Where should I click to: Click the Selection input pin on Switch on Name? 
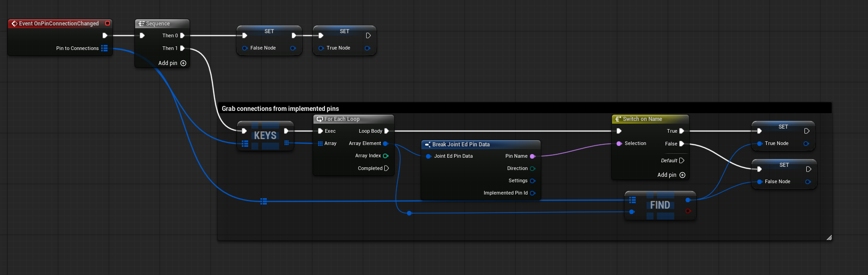point(619,144)
